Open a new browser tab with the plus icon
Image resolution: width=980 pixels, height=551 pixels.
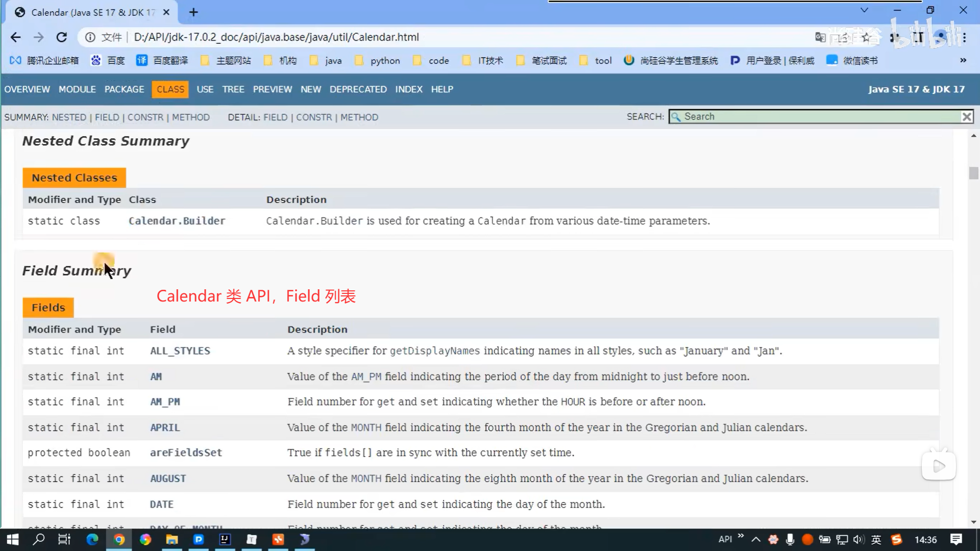click(x=193, y=12)
